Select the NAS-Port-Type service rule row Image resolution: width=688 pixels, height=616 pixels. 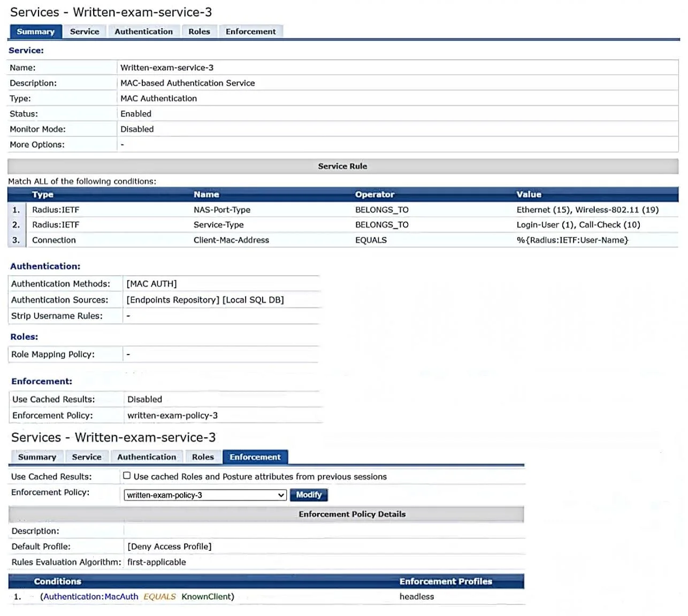pos(343,210)
